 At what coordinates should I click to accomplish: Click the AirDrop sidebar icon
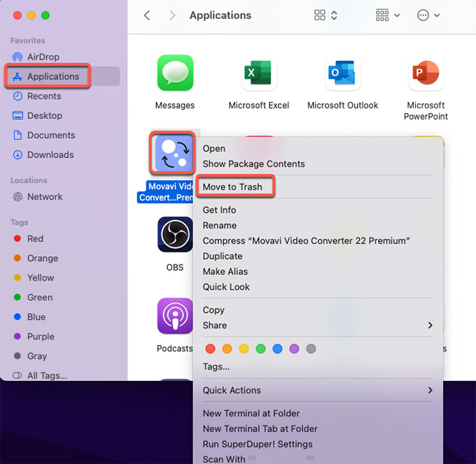17,57
